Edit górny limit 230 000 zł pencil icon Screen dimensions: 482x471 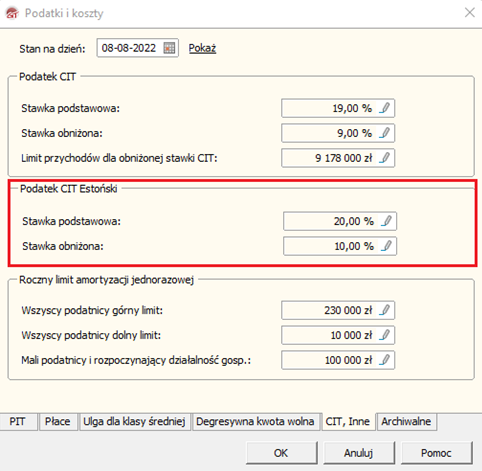pos(385,310)
